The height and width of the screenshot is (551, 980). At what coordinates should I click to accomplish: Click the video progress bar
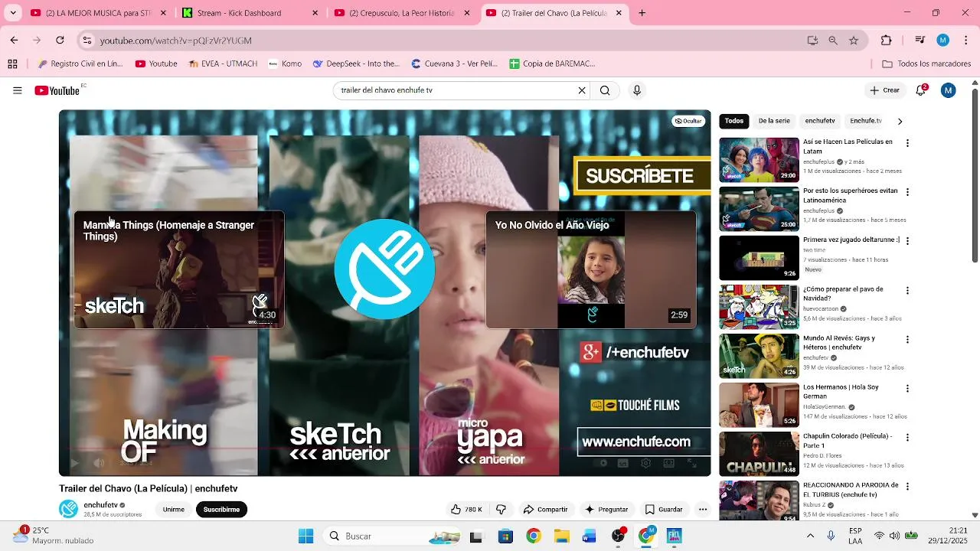[385, 449]
